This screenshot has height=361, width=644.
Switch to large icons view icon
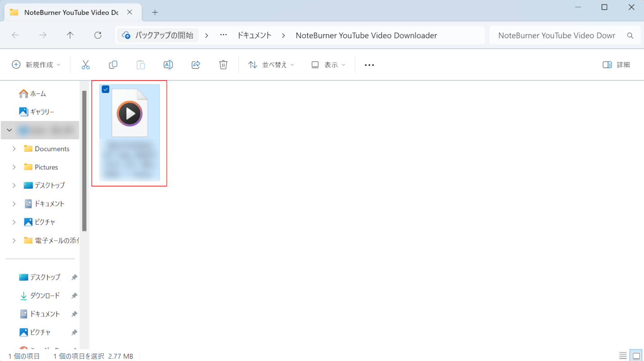point(636,356)
